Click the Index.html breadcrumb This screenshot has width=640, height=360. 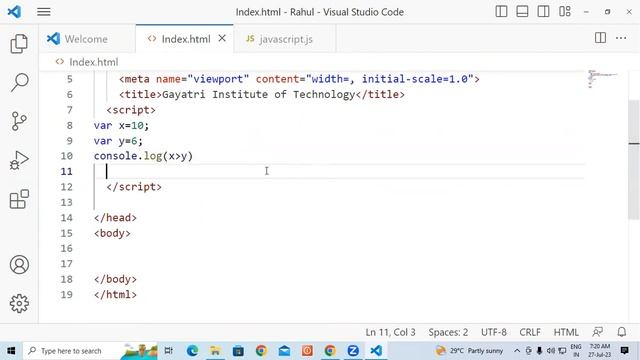93,62
